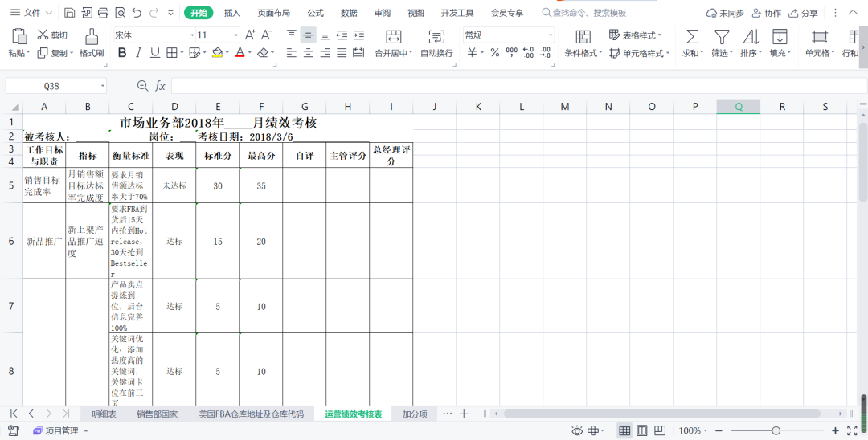
Task: Click the Merge and Center (合并居中) icon
Action: [393, 37]
